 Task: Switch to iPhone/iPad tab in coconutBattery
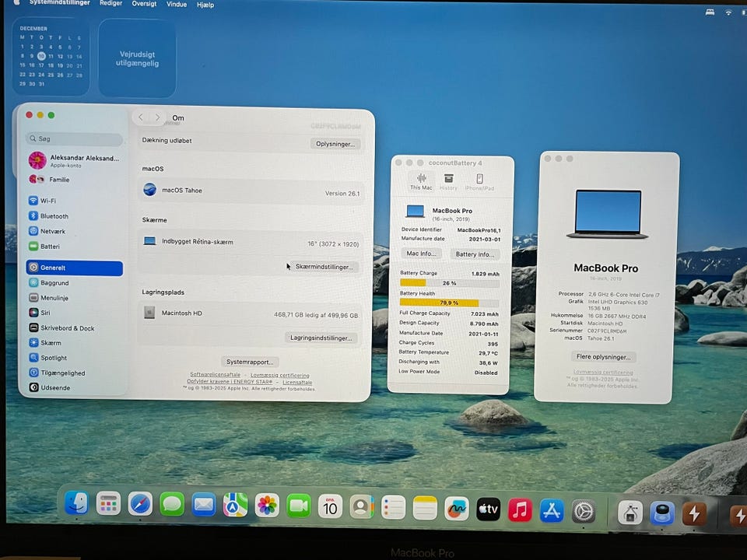tap(480, 182)
